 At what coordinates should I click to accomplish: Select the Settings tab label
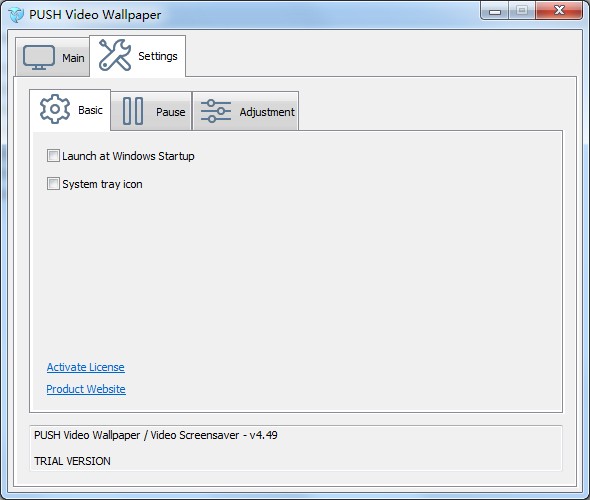(158, 56)
